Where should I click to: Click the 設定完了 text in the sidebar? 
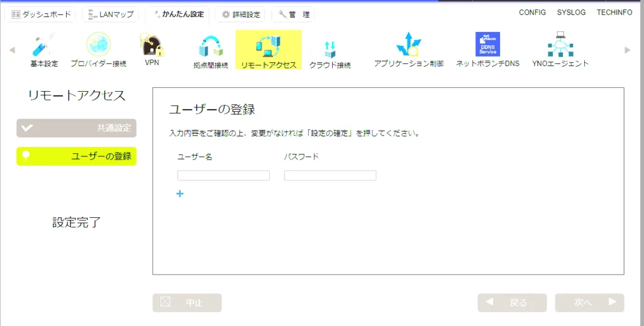tap(76, 222)
